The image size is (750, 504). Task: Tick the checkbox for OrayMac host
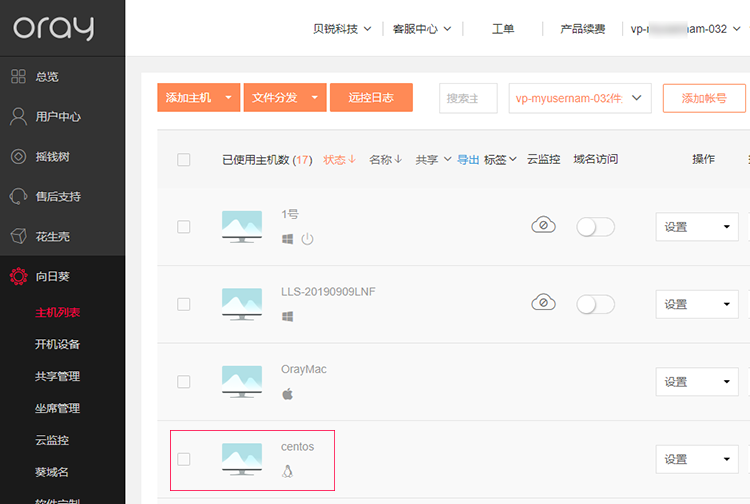183,381
